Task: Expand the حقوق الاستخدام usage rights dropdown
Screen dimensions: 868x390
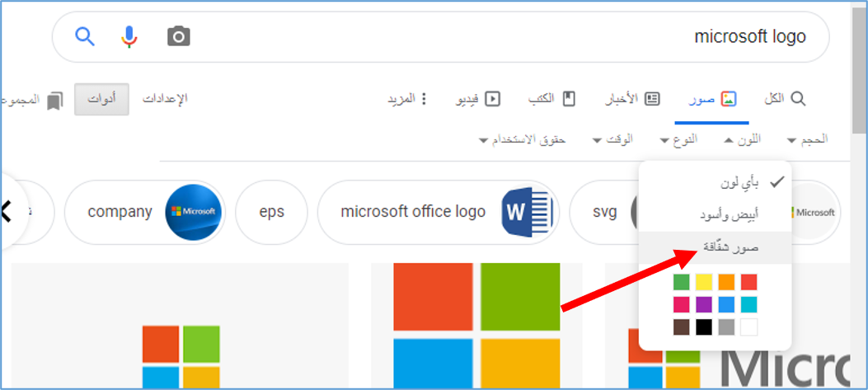Action: (x=522, y=139)
